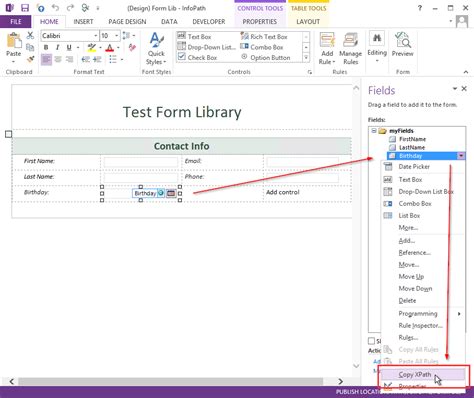Choose Text Box from context menu
This screenshot has height=398, width=474.
(x=410, y=179)
